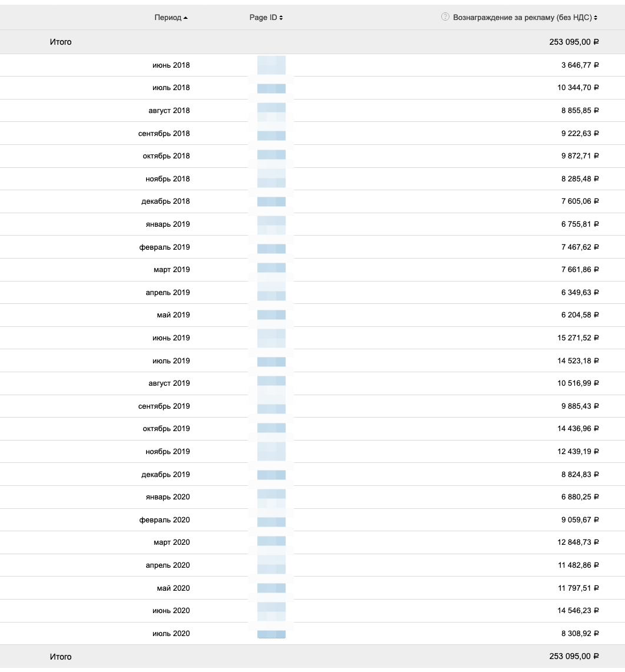Sort table by Page ID header text

pyautogui.click(x=263, y=18)
